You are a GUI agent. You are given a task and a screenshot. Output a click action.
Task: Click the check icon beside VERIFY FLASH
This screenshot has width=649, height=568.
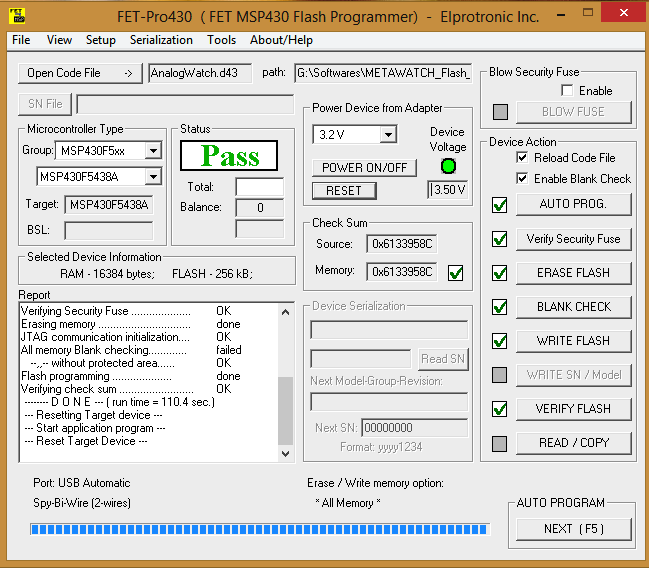(500, 409)
